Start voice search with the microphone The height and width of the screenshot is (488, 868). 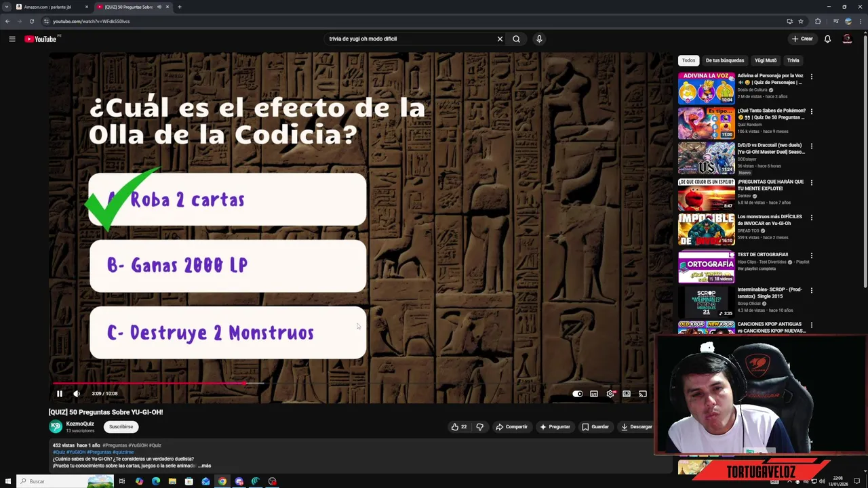pos(539,39)
